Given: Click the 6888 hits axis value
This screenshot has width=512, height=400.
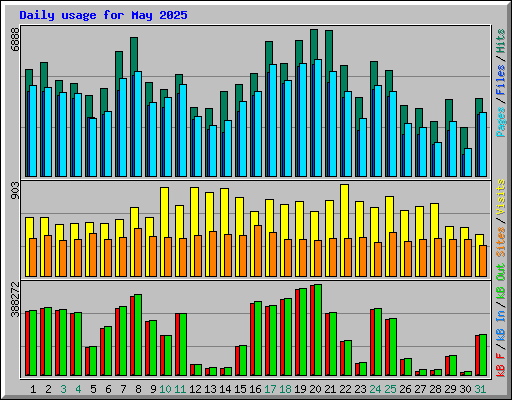Looking at the screenshot, I should click(x=15, y=39).
